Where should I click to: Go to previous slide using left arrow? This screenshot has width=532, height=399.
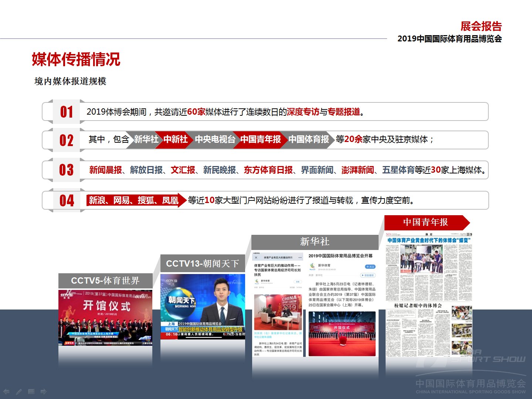click(x=6, y=392)
